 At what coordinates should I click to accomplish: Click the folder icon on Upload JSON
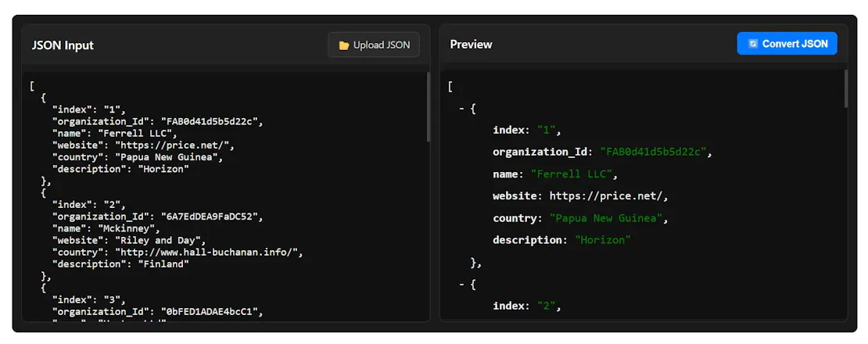pos(344,45)
